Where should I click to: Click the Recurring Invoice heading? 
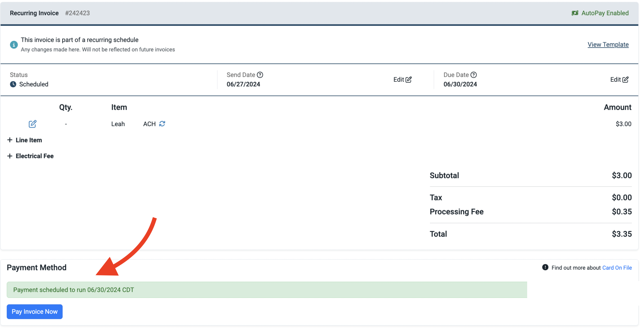pyautogui.click(x=34, y=13)
